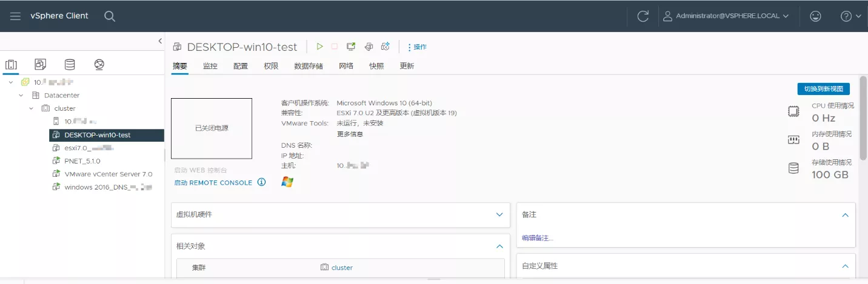Switch to the 监控 tab
This screenshot has width=868, height=284.
tap(210, 66)
